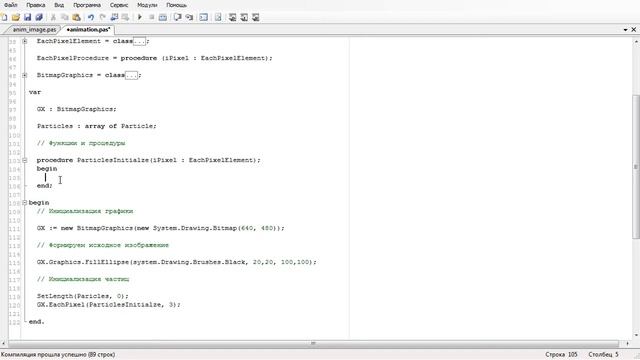Click the Open file folder icon
This screenshot has width=640, height=360.
tap(16, 17)
